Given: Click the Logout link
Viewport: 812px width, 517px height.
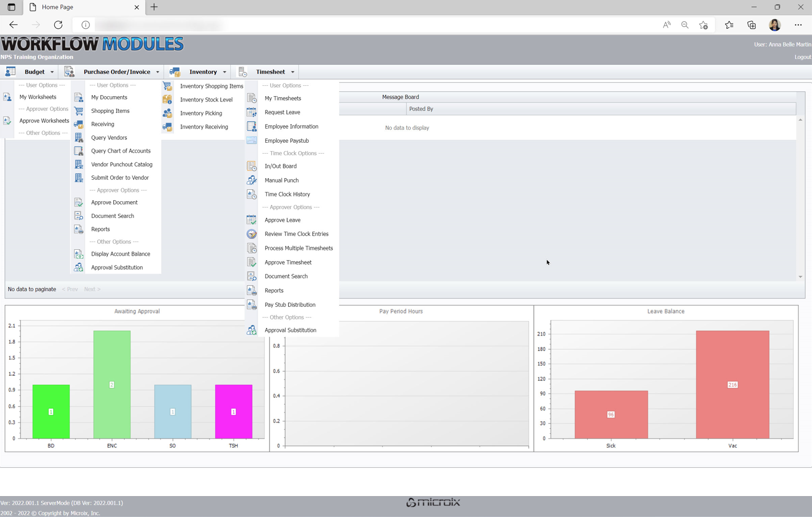Looking at the screenshot, I should (x=802, y=57).
